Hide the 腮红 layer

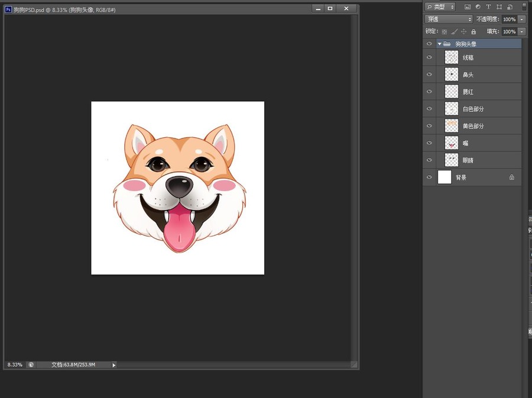[429, 92]
